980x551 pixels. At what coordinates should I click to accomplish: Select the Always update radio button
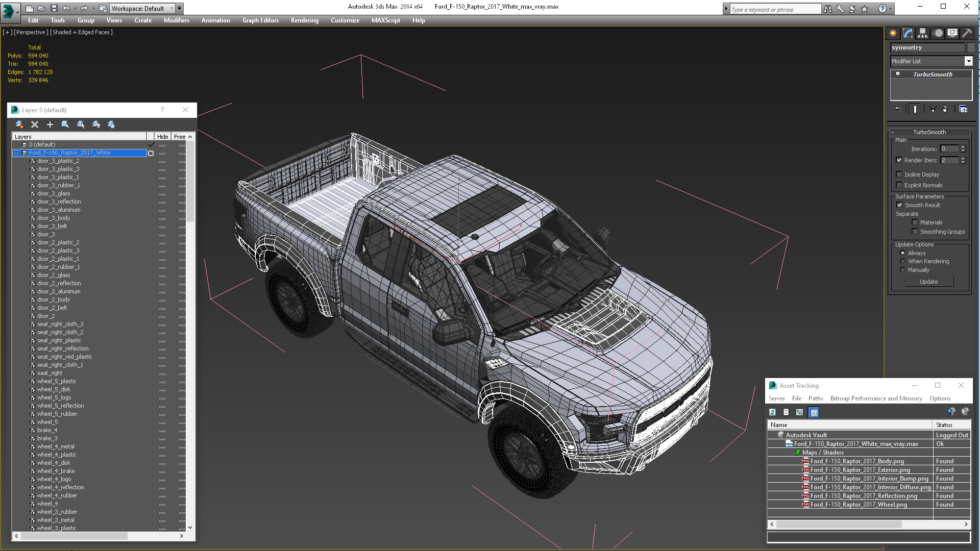(902, 253)
